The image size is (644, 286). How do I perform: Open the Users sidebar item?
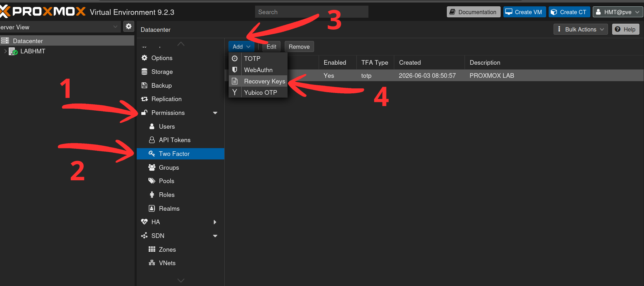pyautogui.click(x=181, y=126)
